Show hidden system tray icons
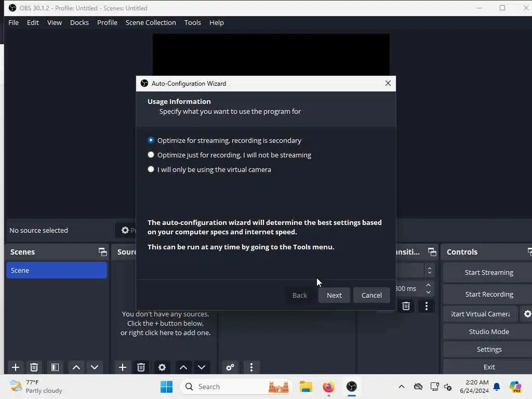Image resolution: width=532 pixels, height=399 pixels. [402, 387]
